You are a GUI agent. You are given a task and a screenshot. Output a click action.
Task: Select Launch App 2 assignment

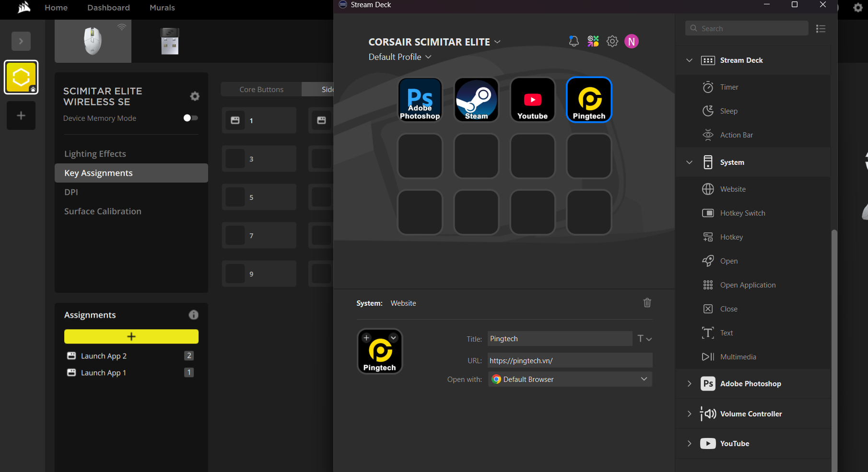[131, 356]
